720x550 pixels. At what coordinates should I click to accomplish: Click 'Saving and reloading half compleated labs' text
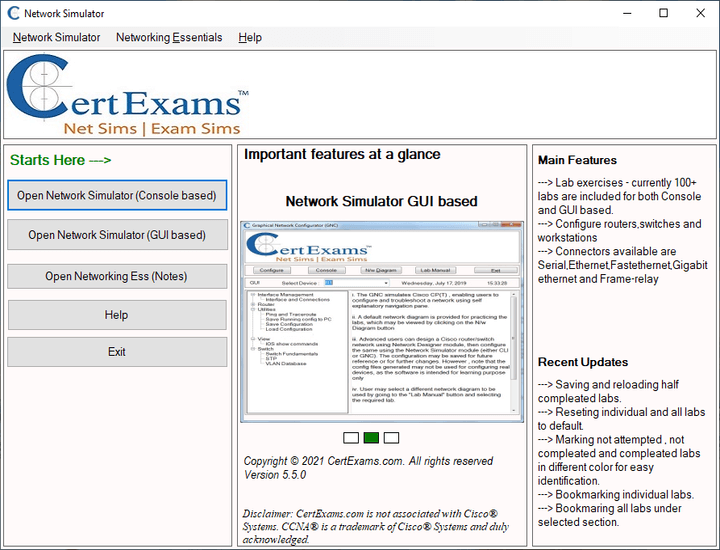point(608,391)
